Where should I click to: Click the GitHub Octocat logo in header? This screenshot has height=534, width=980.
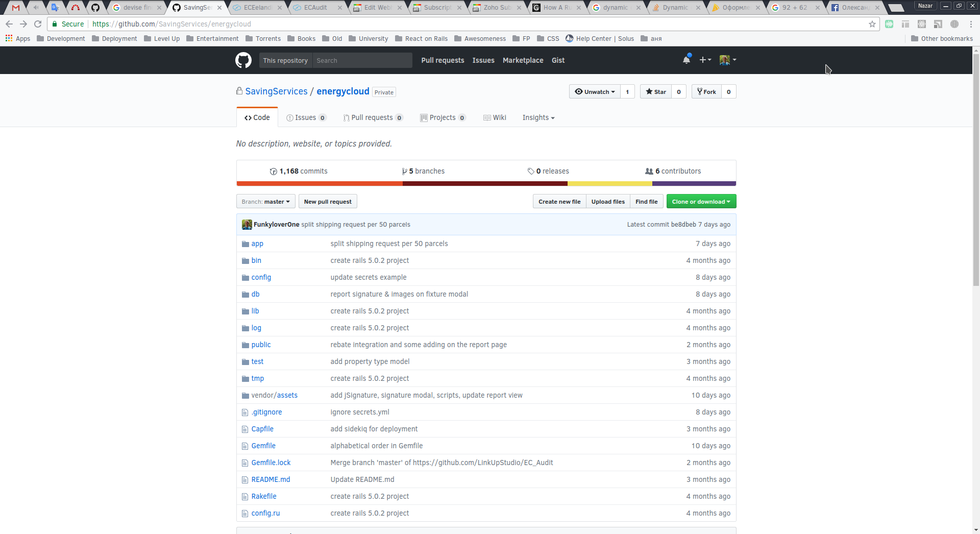pos(243,60)
